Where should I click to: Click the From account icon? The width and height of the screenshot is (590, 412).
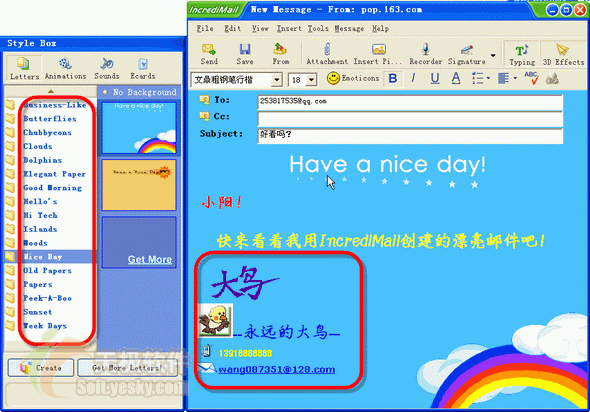point(280,49)
